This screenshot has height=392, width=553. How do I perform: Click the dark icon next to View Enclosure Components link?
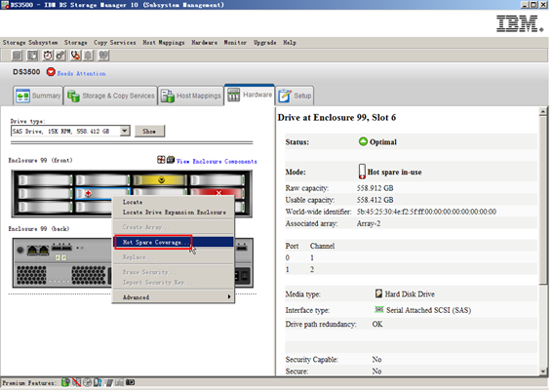(x=171, y=160)
